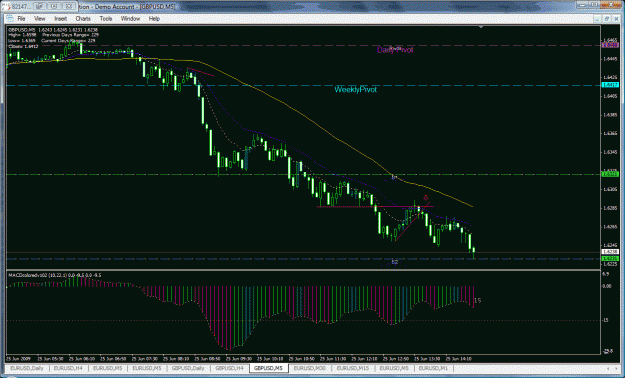The height and width of the screenshot is (378, 625).
Task: Switch to the EURUSD,M30 chart tab
Action: point(310,368)
